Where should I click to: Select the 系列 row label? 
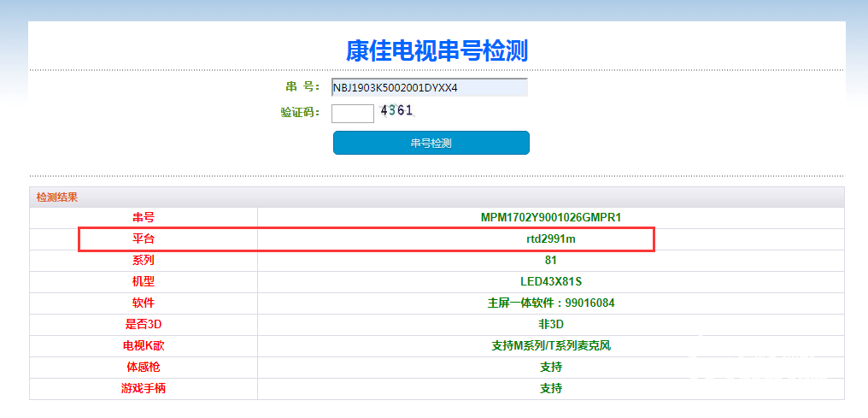[x=144, y=260]
